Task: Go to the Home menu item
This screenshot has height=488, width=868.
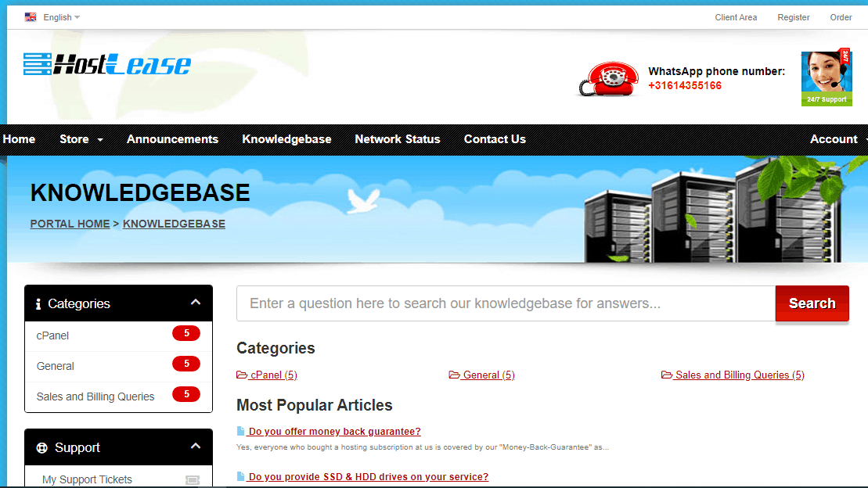Action: [19, 139]
